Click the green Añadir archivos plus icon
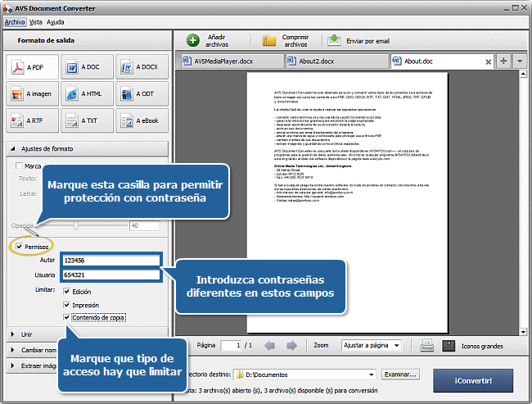The width and height of the screenshot is (532, 404). click(x=192, y=40)
